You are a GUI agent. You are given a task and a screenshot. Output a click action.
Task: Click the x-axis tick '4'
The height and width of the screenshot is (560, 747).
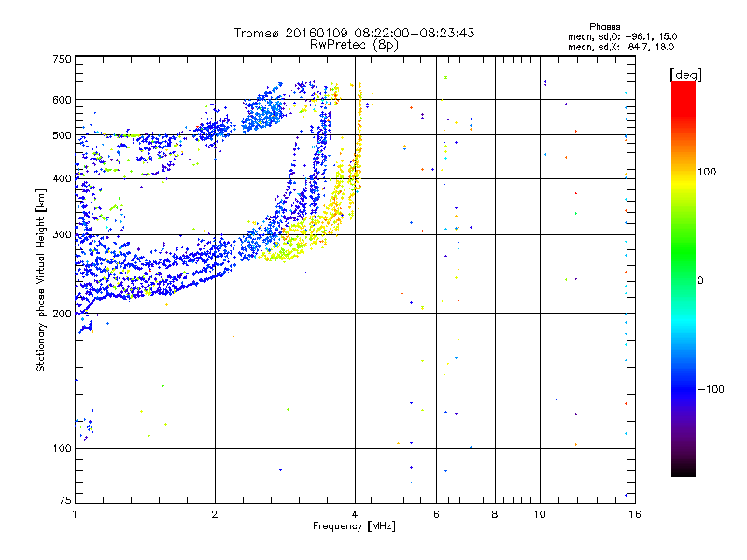(355, 514)
